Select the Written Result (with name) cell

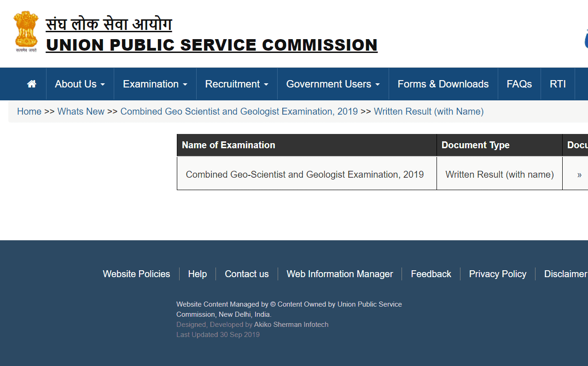click(500, 174)
